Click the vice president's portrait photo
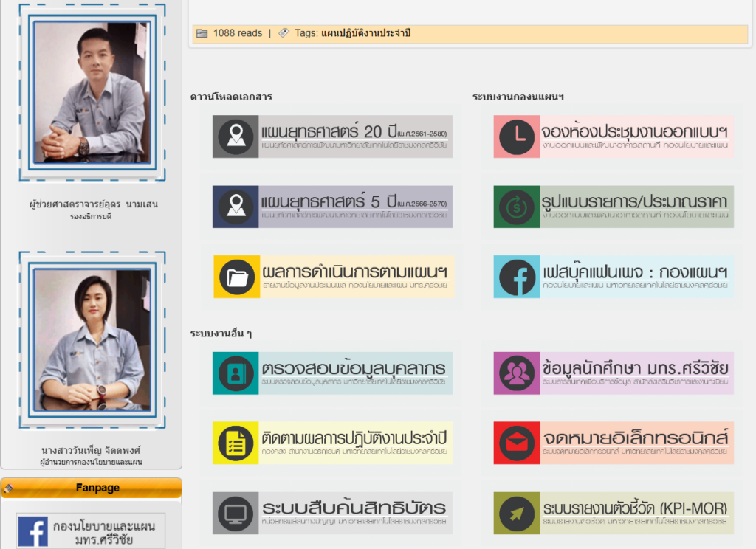 [x=92, y=92]
